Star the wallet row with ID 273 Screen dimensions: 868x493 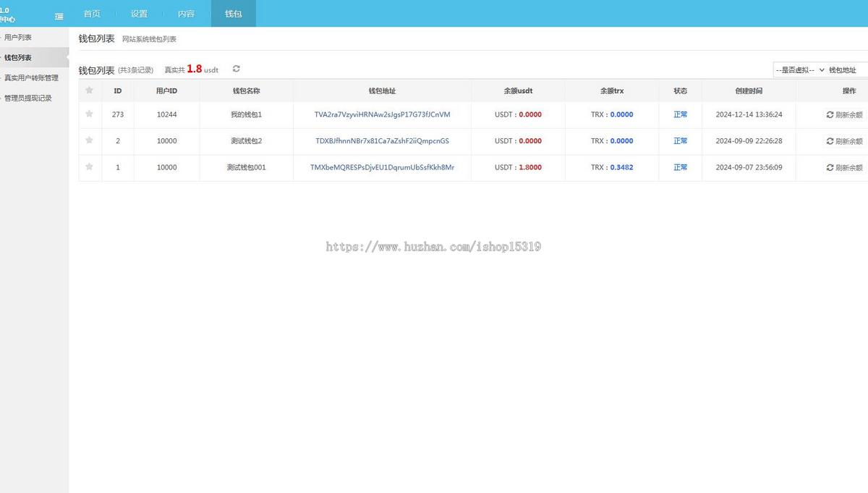(90, 114)
